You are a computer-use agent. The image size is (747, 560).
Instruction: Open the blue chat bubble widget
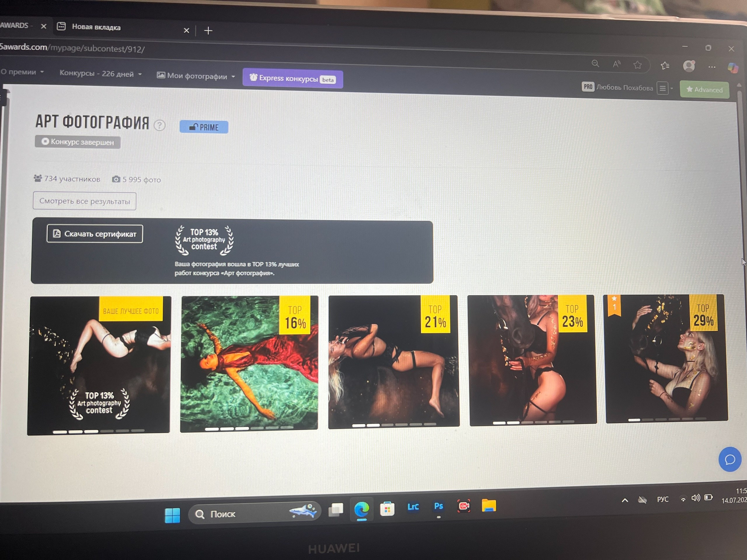pos(729,459)
